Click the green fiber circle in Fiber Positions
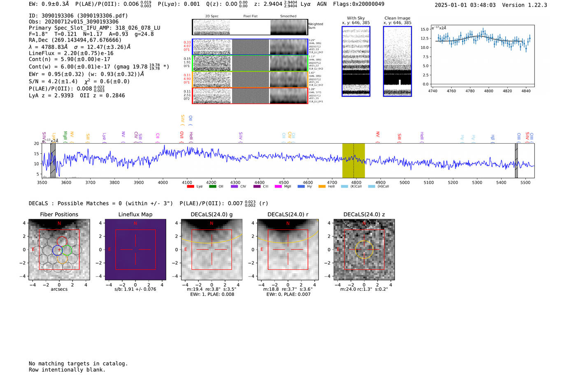The image size is (576, 392). click(x=67, y=250)
